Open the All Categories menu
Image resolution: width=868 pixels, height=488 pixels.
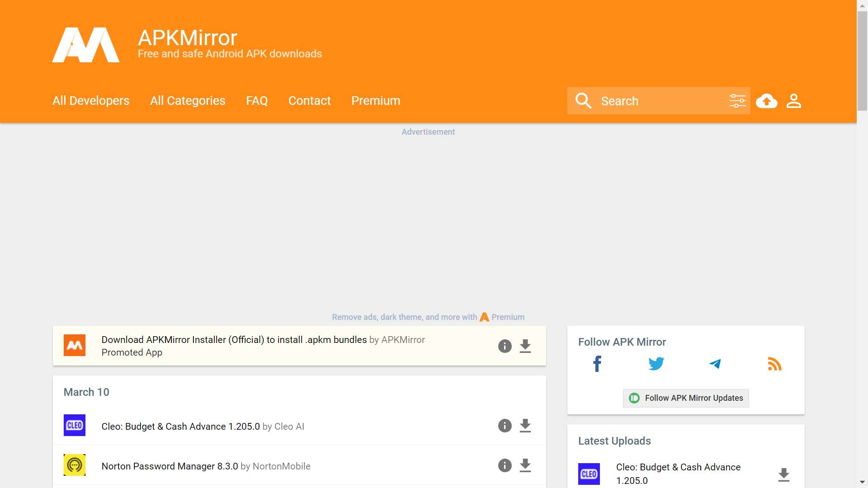(188, 100)
